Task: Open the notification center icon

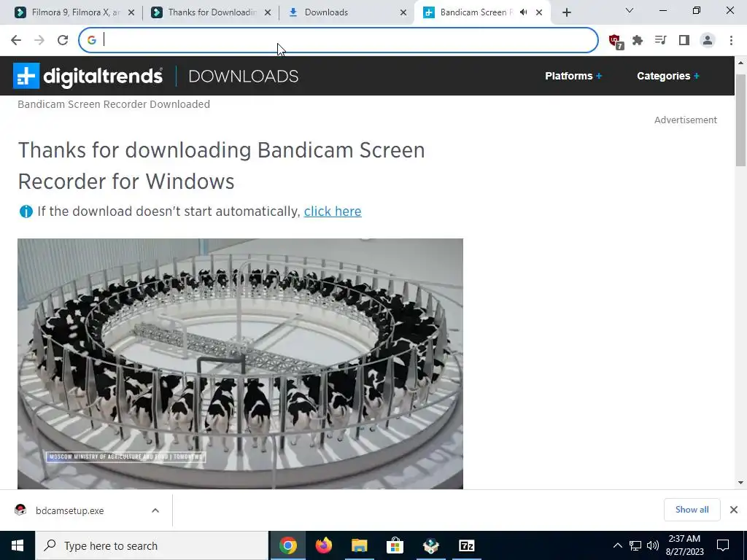Action: (x=723, y=545)
